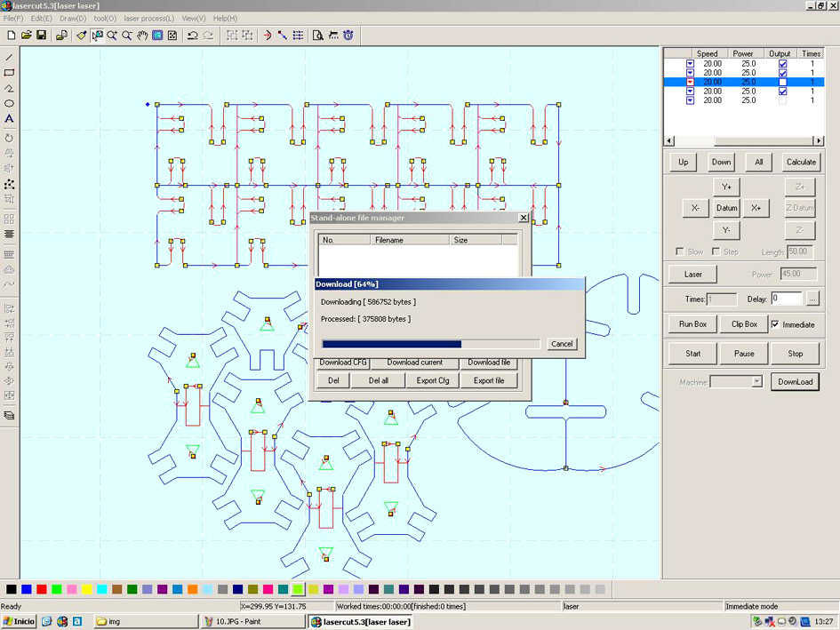840x630 pixels.
Task: Click the Delay ellipsis button
Action: (x=812, y=299)
